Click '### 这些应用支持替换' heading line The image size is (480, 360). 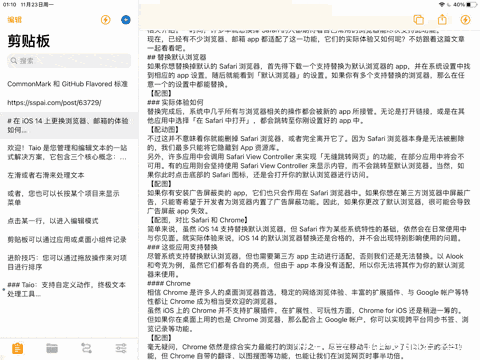(x=182, y=247)
